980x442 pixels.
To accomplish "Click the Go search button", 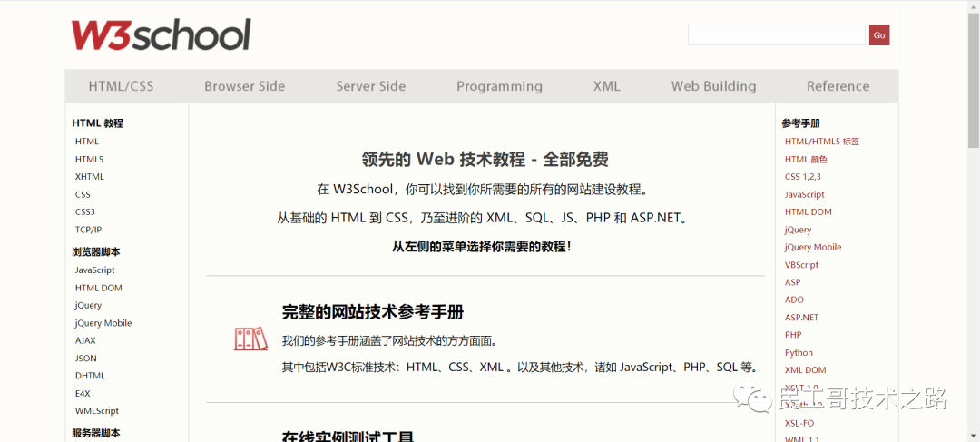I will point(878,35).
